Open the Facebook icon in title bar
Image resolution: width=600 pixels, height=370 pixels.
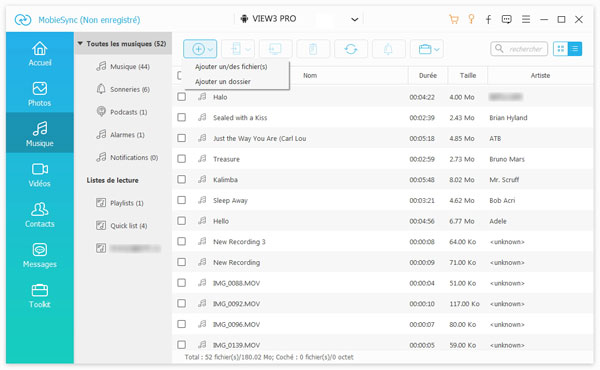(489, 19)
